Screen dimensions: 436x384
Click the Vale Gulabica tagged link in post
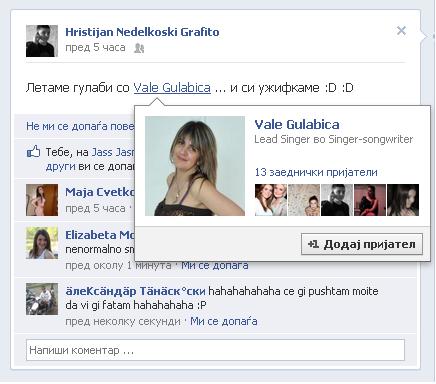[172, 88]
